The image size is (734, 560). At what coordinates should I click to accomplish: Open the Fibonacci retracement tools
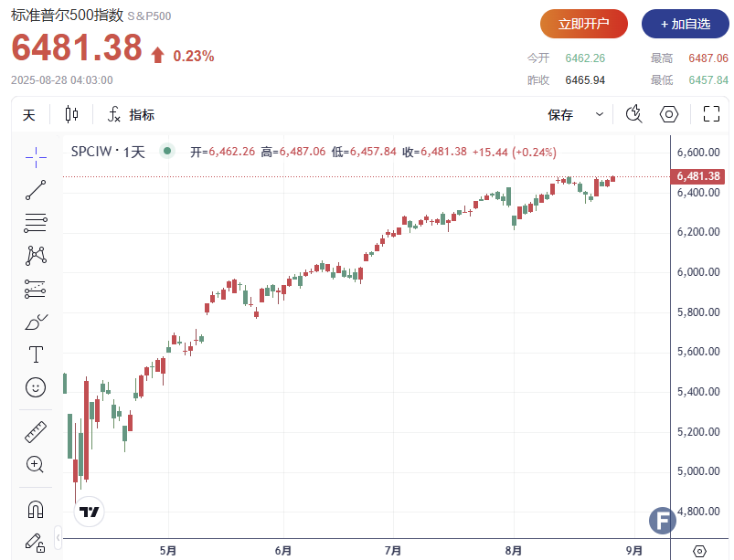[x=36, y=222]
